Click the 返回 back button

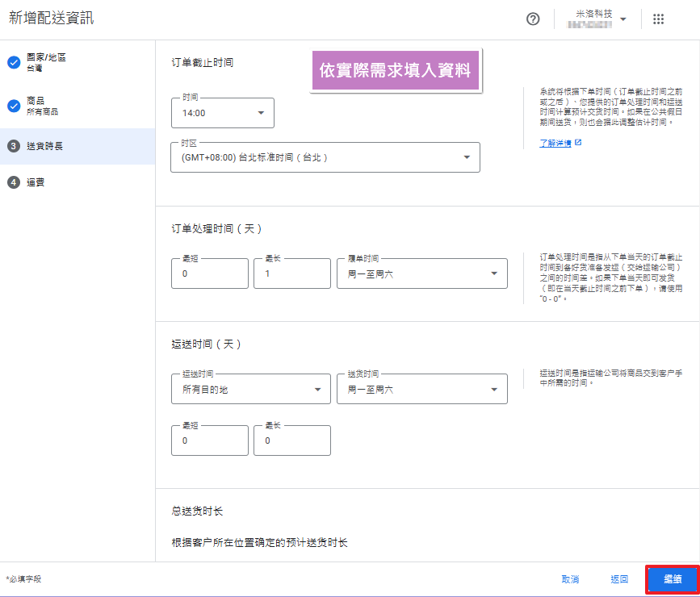point(619,579)
